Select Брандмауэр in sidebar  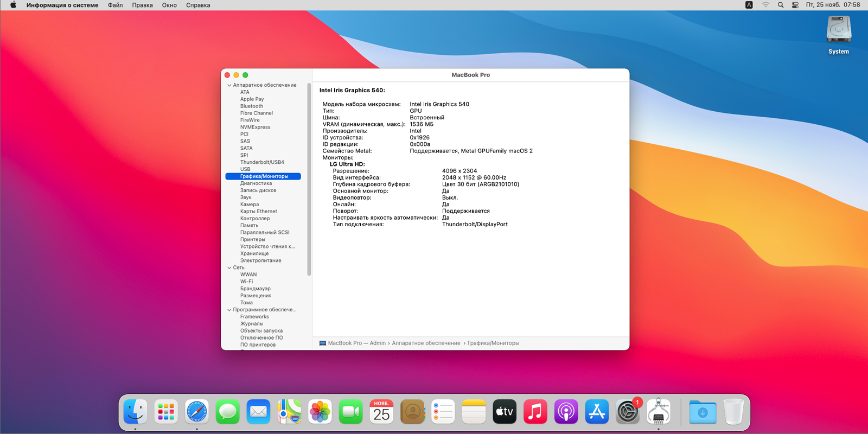click(x=255, y=289)
